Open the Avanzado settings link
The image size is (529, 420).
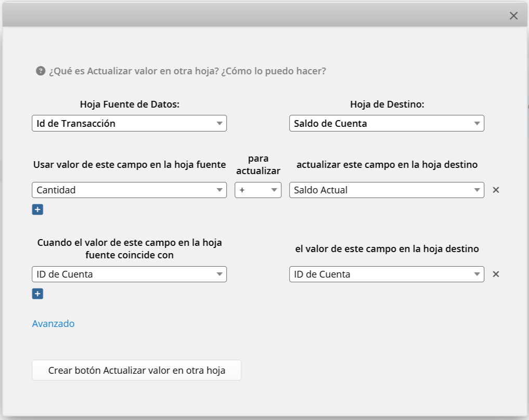click(53, 324)
